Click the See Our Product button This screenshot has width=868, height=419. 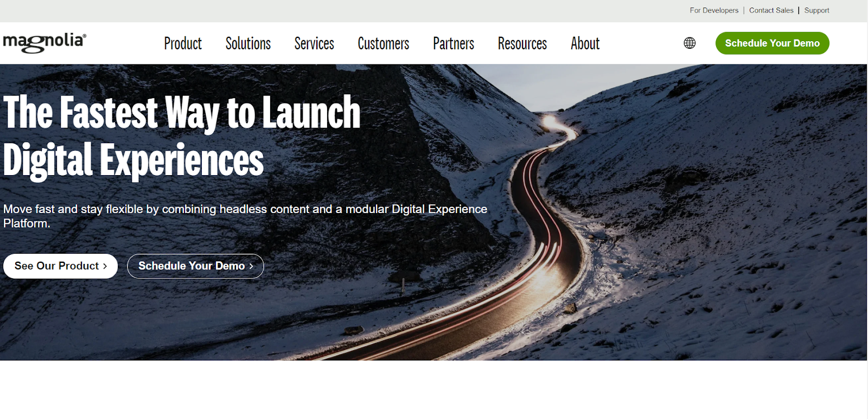point(60,266)
